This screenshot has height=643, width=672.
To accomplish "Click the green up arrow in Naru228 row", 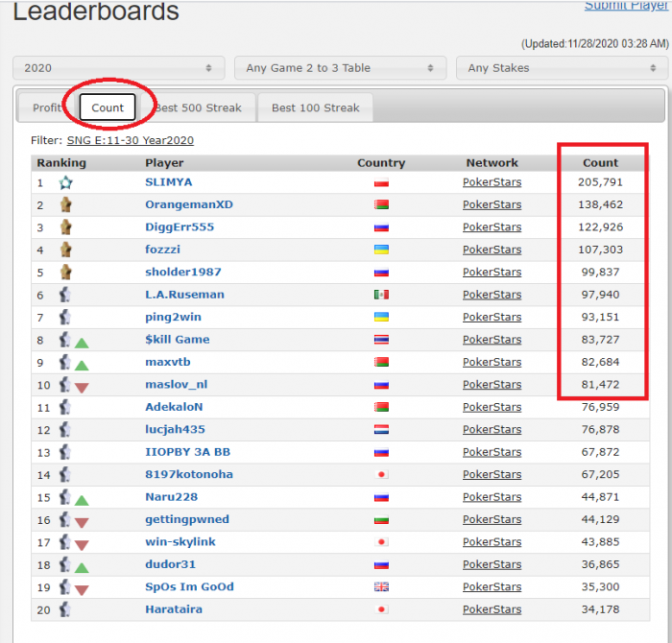I will 82,500.
